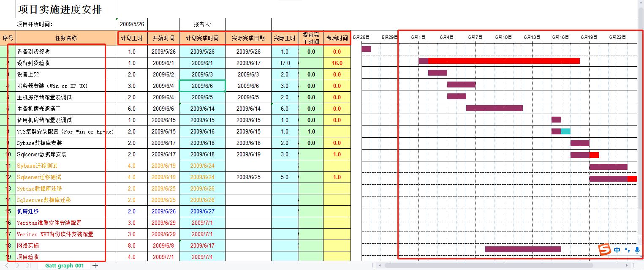Select the Veritas镜像软件安装配置 task cell
The width and height of the screenshot is (644, 270).
point(66,223)
